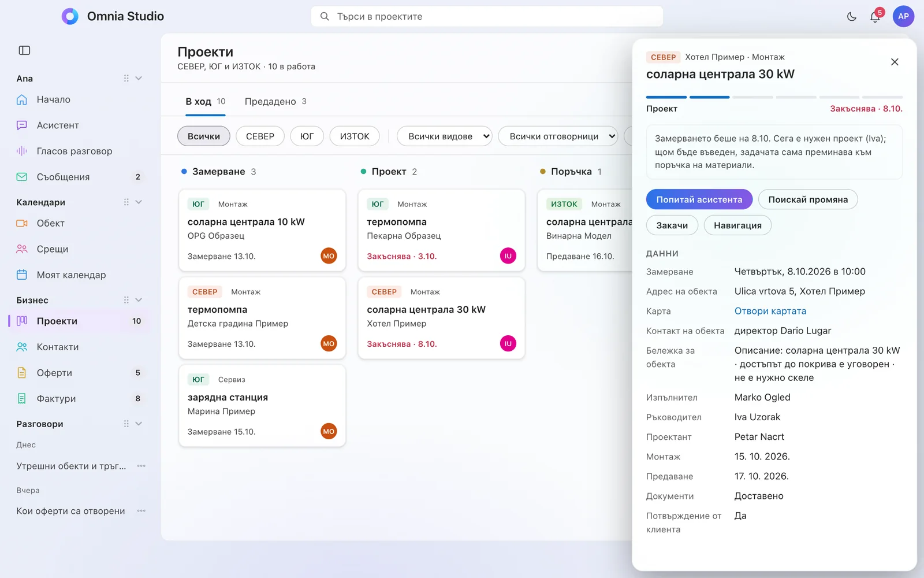
Task: Open Оферти document icon in sidebar
Action: [x=22, y=373]
